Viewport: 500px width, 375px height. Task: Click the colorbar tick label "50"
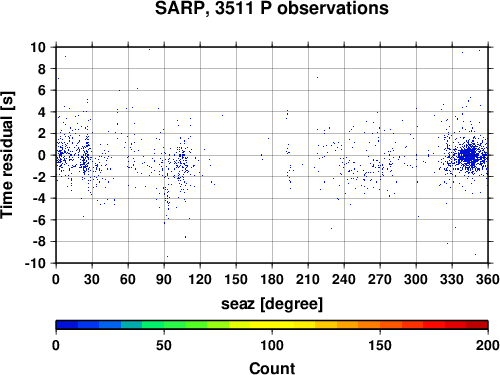coord(164,345)
